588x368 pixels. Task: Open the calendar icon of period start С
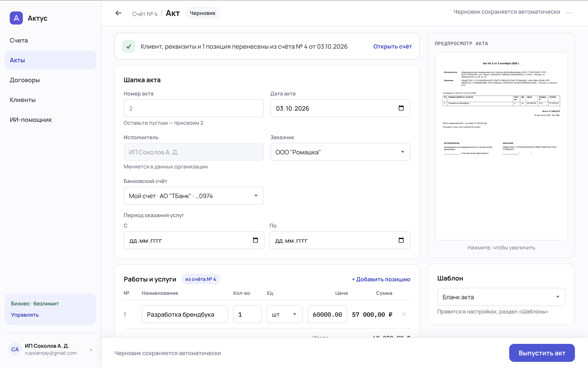click(x=255, y=240)
